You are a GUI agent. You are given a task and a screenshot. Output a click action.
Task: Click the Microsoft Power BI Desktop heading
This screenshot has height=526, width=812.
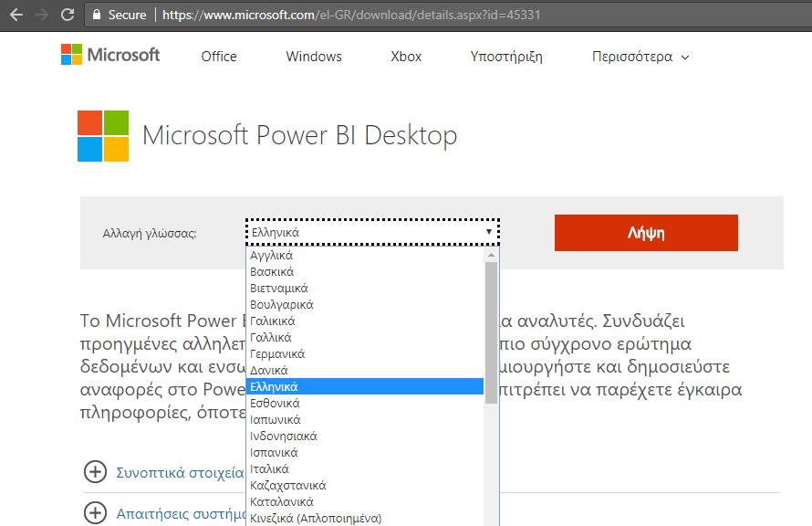coord(299,136)
